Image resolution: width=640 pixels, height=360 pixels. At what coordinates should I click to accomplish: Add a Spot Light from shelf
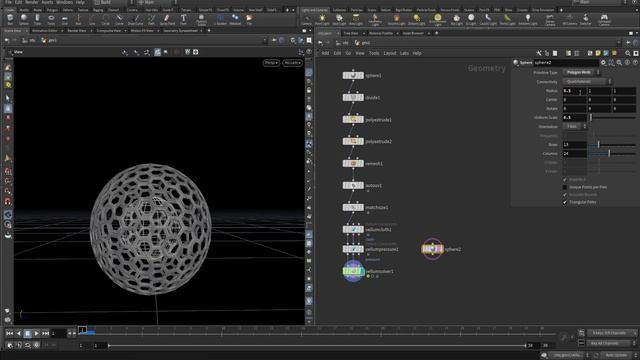click(339, 19)
